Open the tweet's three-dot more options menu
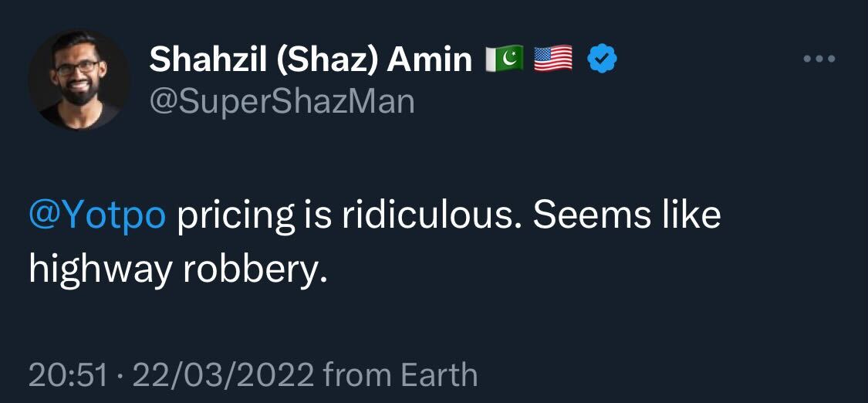The height and width of the screenshot is (403, 868). click(x=819, y=59)
